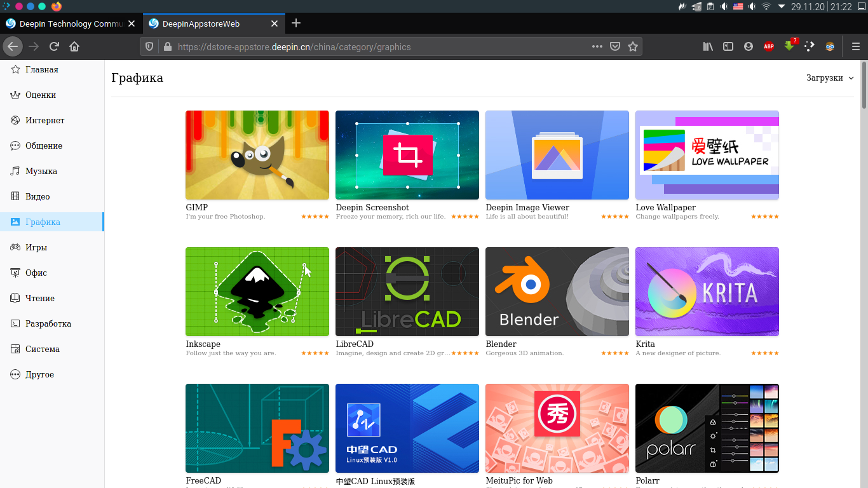The height and width of the screenshot is (488, 868).
Task: Expand the system tray arrow in top panel
Action: [781, 6]
